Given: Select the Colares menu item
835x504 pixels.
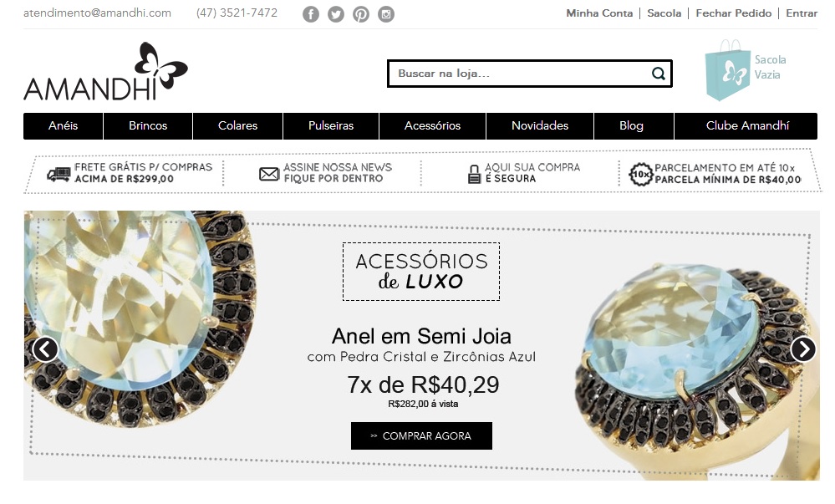Looking at the screenshot, I should (237, 125).
